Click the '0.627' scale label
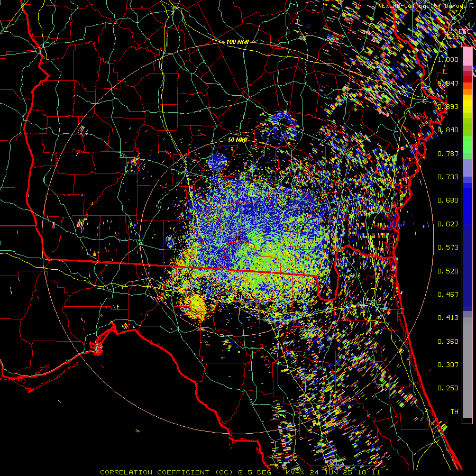Viewport: 476px width, 476px height. pyautogui.click(x=448, y=224)
